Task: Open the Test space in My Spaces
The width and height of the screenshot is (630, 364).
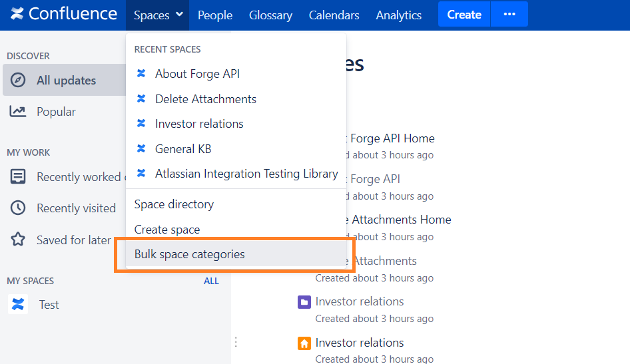Action: [49, 305]
